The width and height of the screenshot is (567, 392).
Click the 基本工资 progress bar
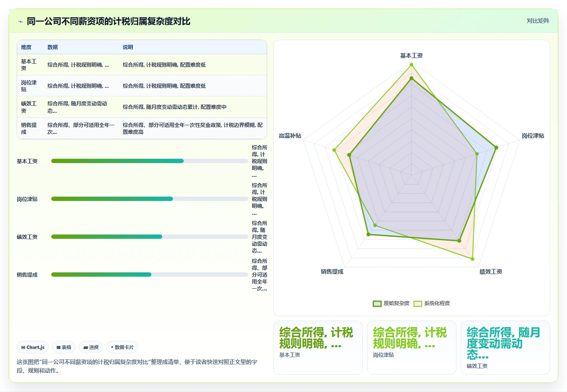(150, 161)
